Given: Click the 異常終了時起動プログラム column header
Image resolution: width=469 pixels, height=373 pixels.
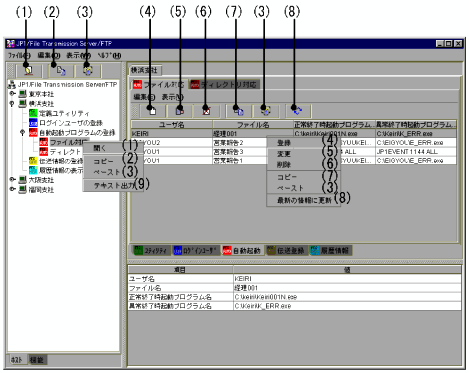Looking at the screenshot, I should click(416, 125).
